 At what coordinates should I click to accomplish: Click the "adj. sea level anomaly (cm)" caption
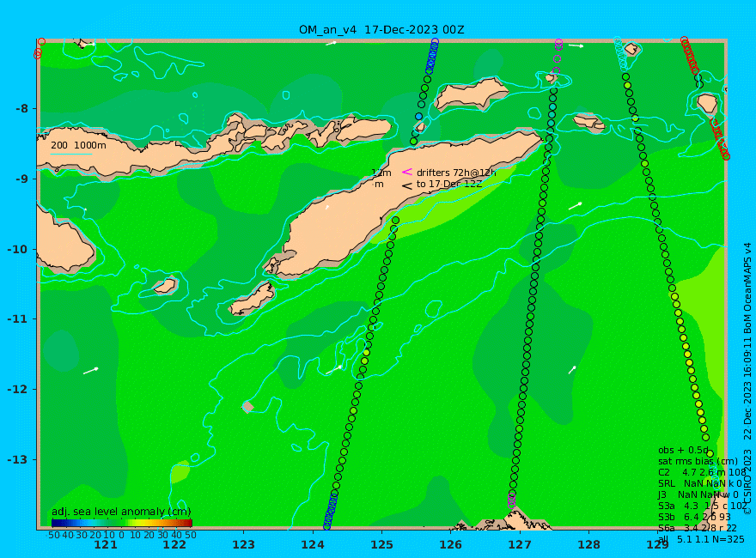coord(121,512)
